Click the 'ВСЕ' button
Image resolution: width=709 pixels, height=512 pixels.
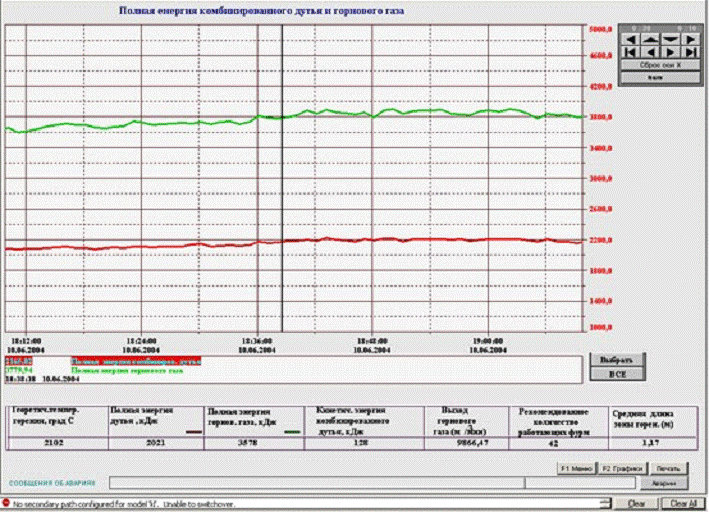click(x=617, y=374)
